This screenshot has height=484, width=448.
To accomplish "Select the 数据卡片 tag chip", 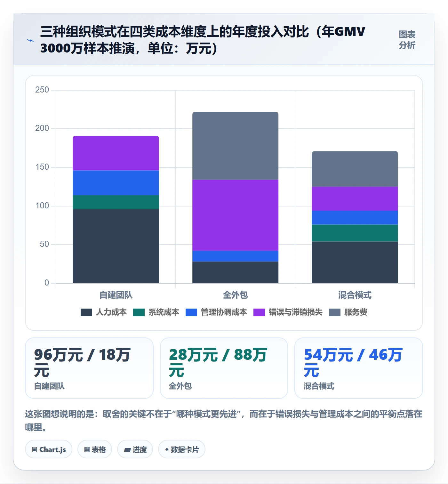I will coord(182,449).
